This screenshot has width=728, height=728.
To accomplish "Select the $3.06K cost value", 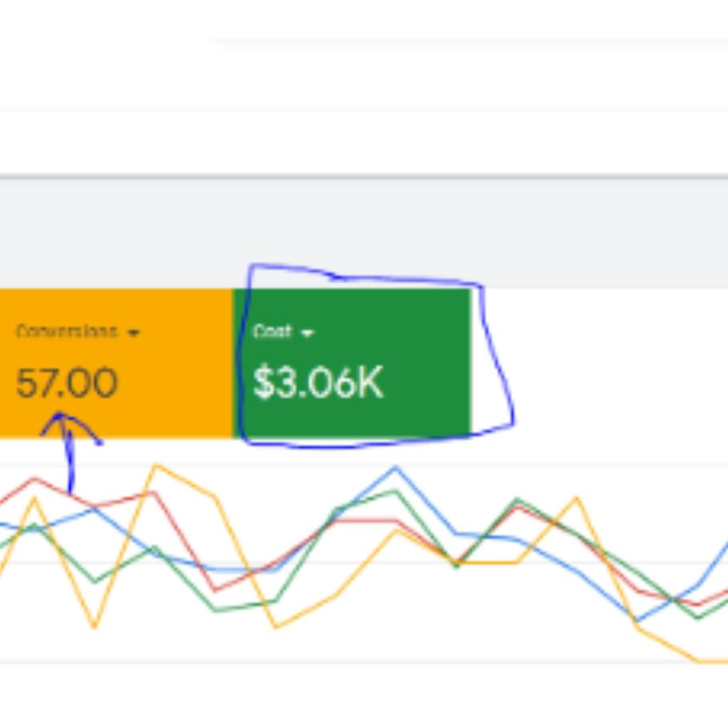I will 318,384.
